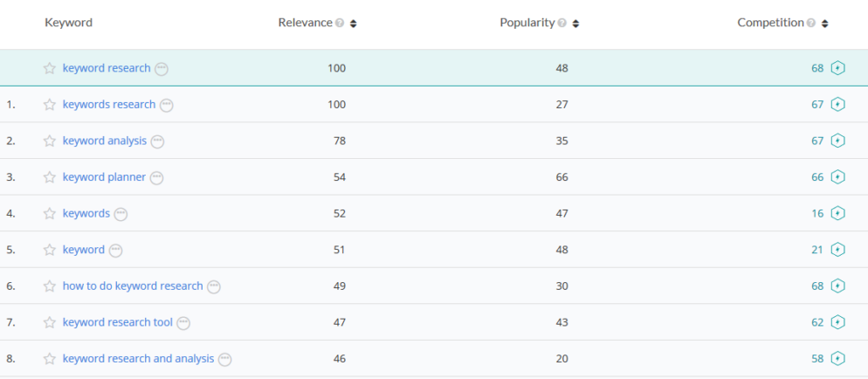Open 'how to do keyword research' link

(133, 286)
